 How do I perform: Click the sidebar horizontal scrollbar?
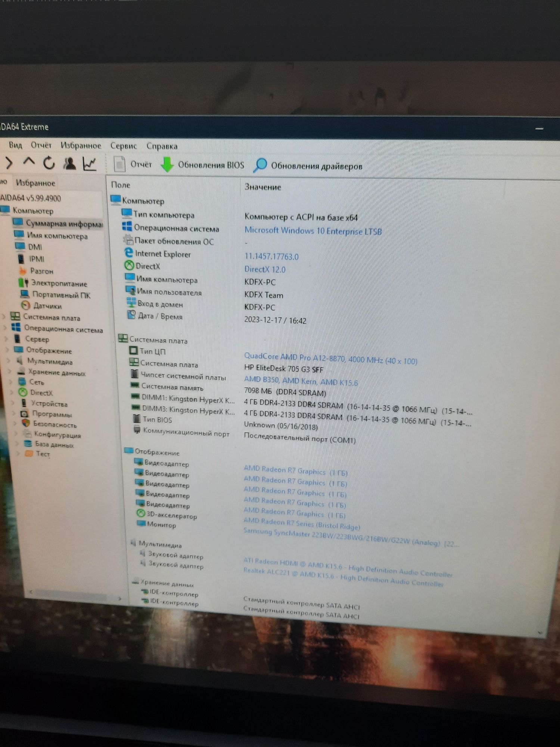75,595
